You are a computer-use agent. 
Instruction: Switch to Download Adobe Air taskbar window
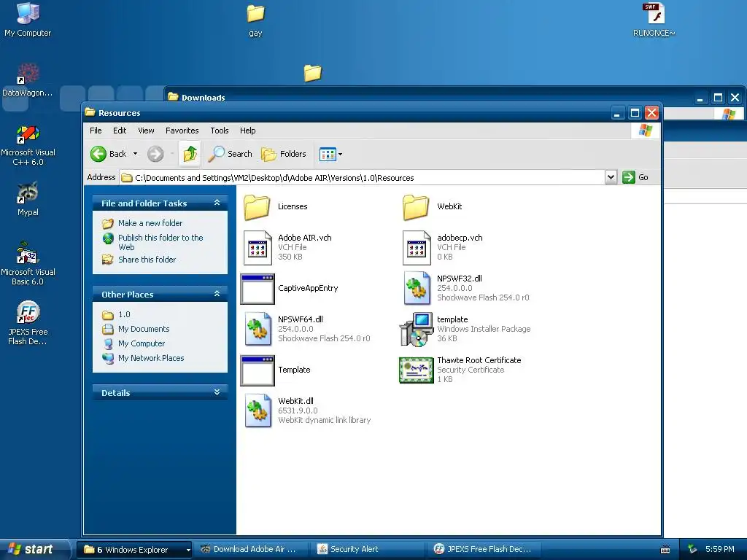click(x=251, y=550)
